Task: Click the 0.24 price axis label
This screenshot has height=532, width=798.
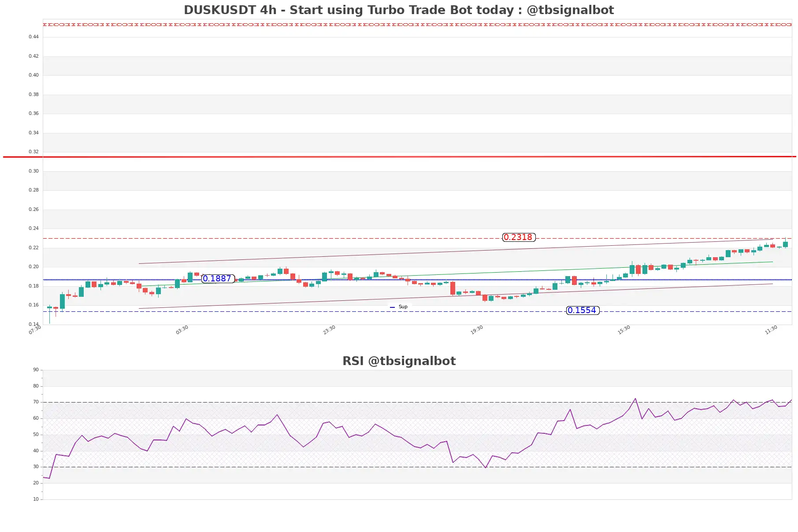Action: pos(33,229)
